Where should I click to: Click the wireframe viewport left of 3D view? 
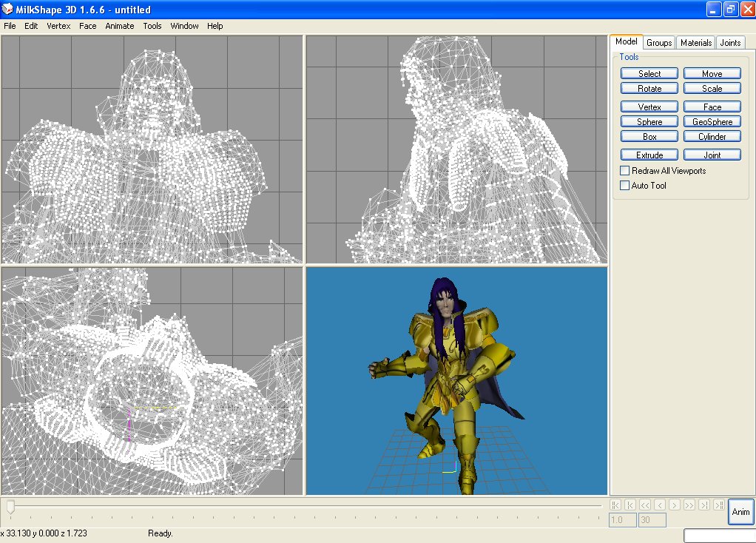[x=152, y=381]
